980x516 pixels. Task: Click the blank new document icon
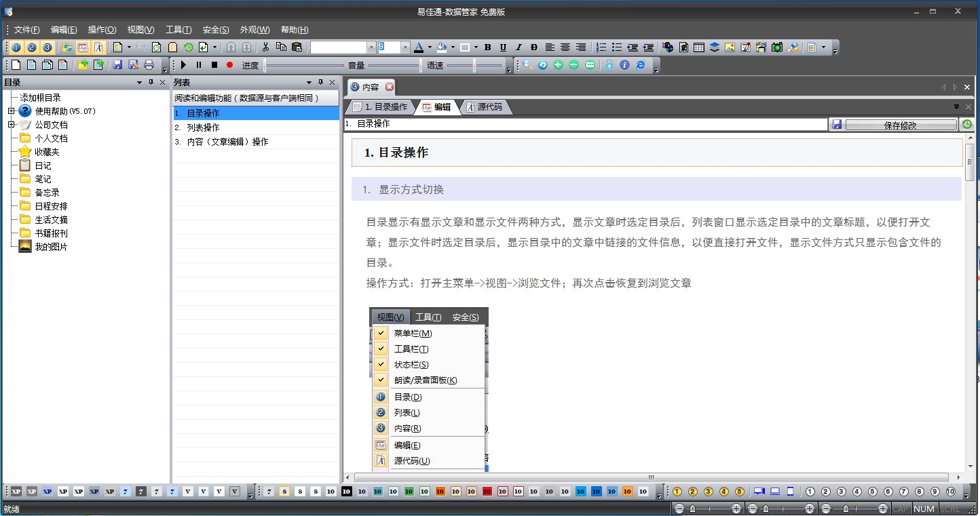pyautogui.click(x=16, y=65)
